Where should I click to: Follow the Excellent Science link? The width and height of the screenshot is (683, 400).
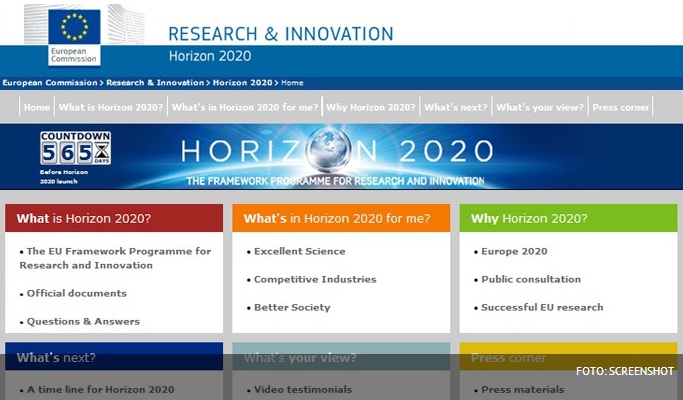[299, 251]
